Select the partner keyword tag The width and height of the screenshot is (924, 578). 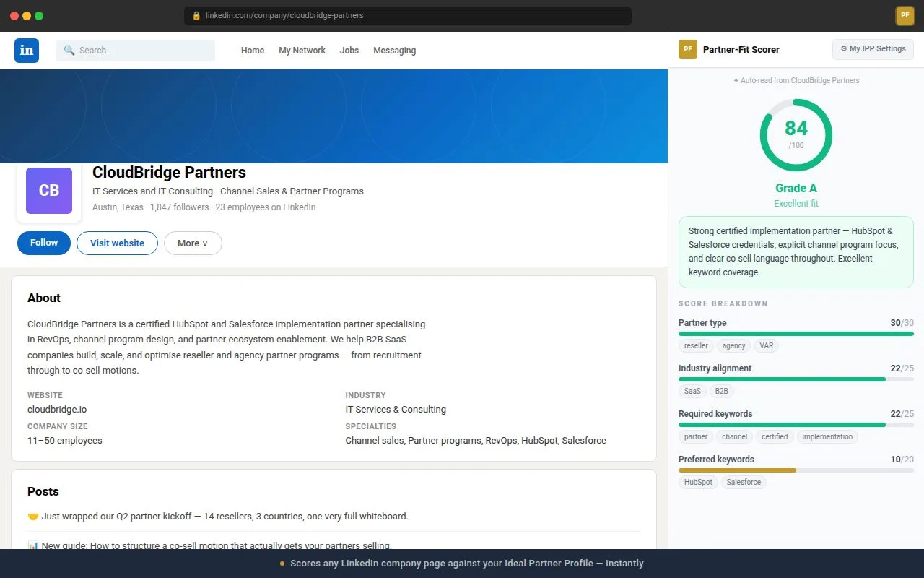(696, 436)
